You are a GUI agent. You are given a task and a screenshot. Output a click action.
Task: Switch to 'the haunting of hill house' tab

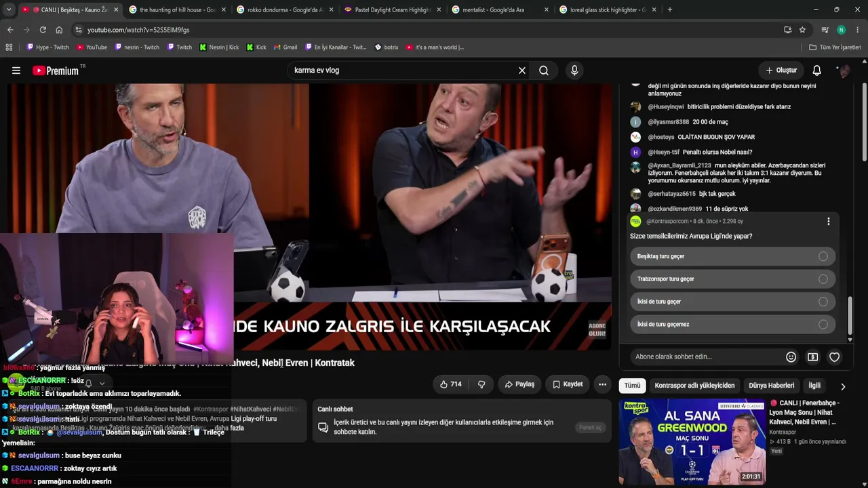175,9
